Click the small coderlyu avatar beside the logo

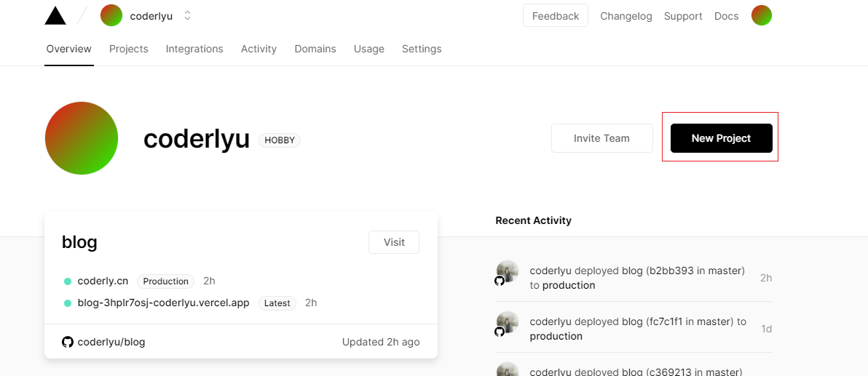click(x=111, y=15)
